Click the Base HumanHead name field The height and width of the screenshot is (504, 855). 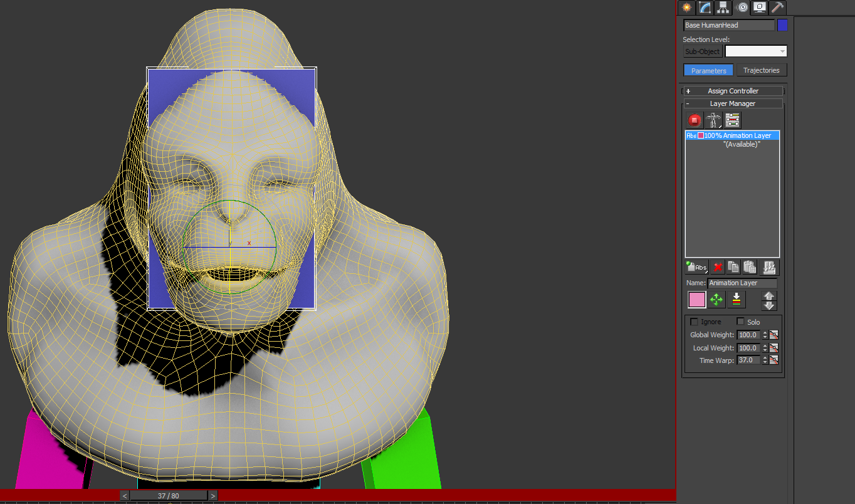point(729,25)
